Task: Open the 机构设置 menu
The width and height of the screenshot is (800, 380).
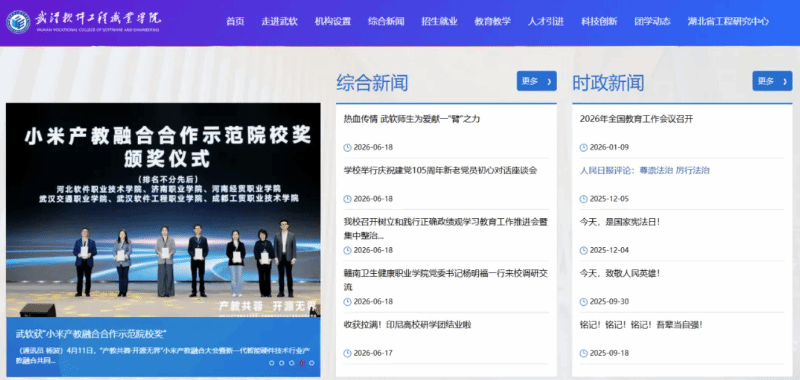Action: tap(333, 21)
